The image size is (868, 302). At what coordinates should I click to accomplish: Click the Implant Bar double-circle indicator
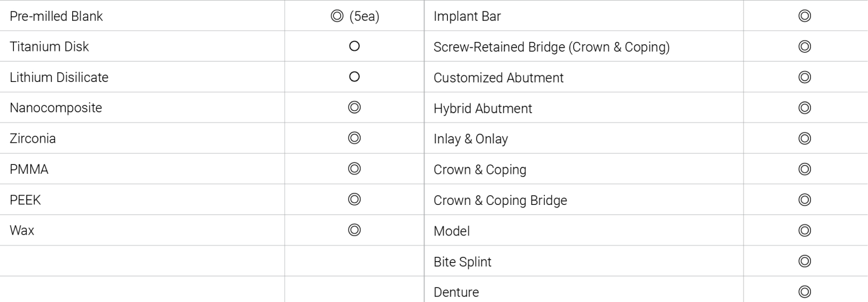805,16
